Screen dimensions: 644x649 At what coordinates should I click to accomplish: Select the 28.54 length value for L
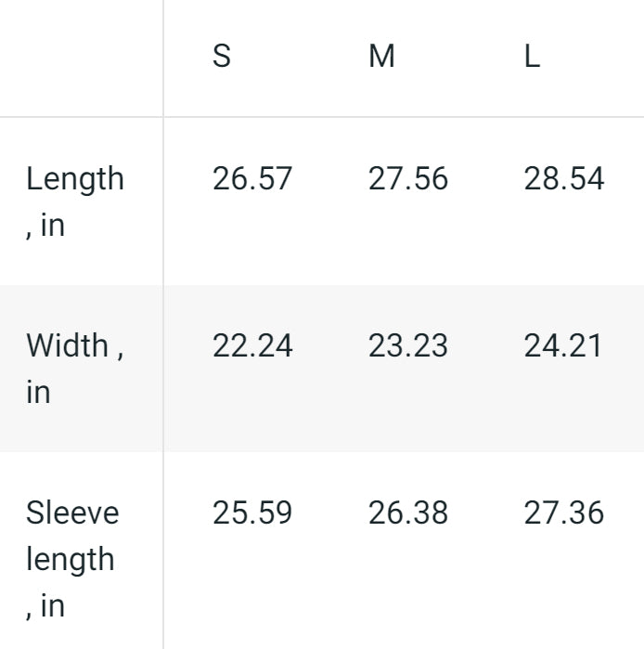click(564, 178)
